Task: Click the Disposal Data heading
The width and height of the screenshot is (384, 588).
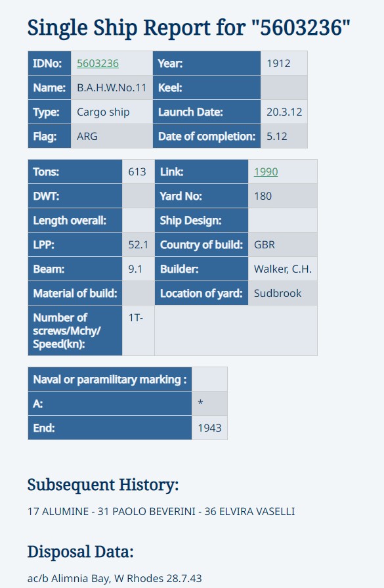Action: (x=81, y=552)
